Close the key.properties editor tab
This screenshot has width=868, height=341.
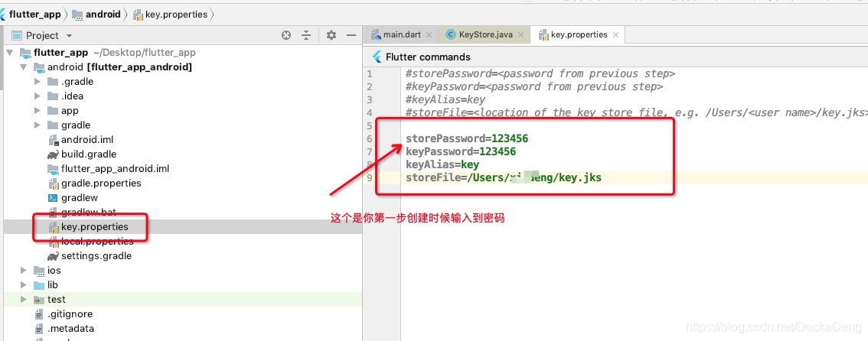[615, 34]
